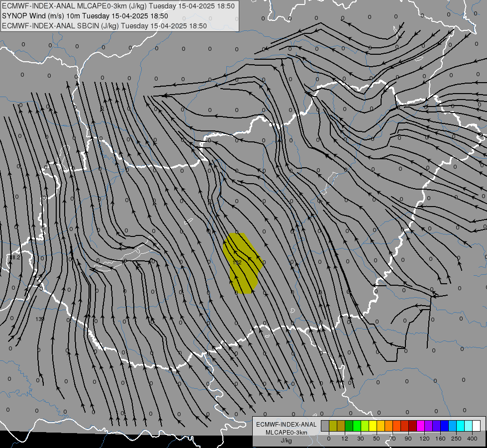
Task: Click the ECMWF-INDEX-ANAL label in the colorbar legend
Action: 286,425
